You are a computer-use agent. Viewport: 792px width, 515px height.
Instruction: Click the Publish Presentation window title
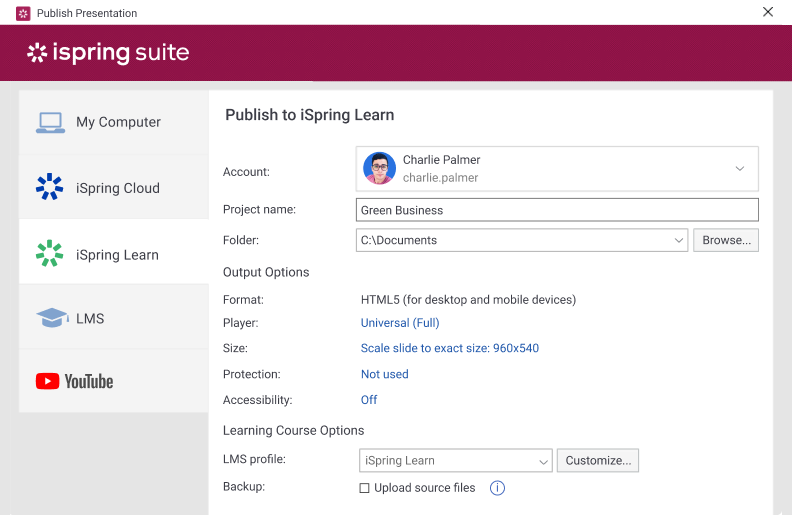87,13
